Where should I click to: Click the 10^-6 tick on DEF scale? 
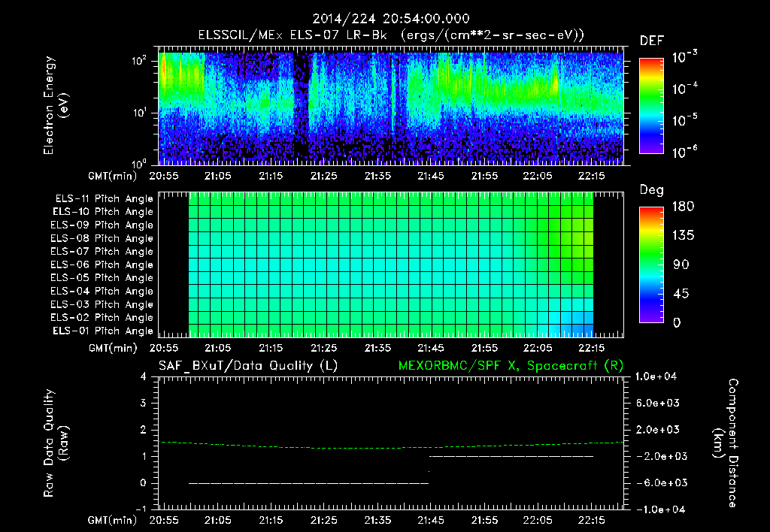click(684, 152)
